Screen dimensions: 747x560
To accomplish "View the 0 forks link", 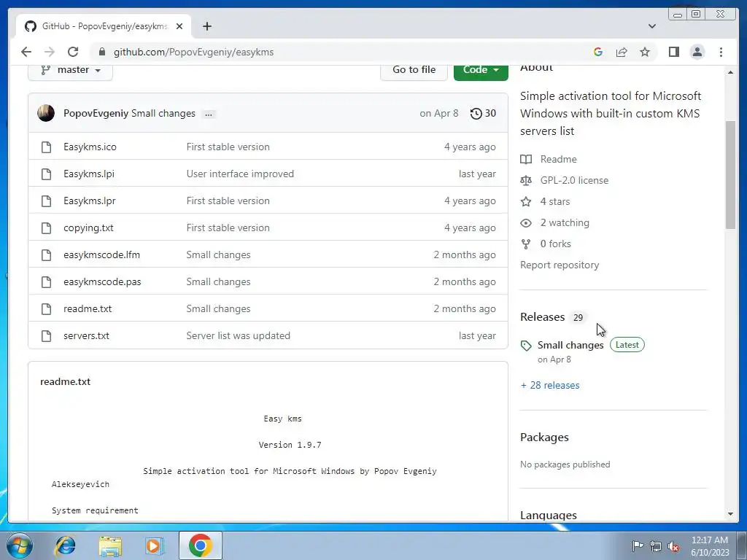I will click(555, 244).
